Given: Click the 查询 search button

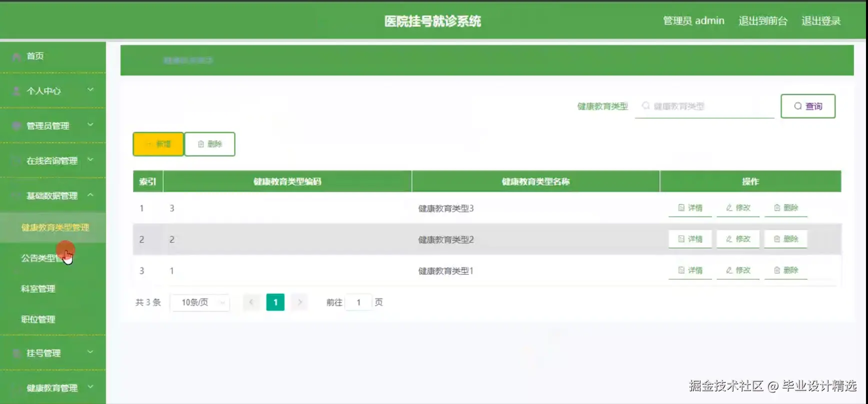Looking at the screenshot, I should (x=808, y=106).
